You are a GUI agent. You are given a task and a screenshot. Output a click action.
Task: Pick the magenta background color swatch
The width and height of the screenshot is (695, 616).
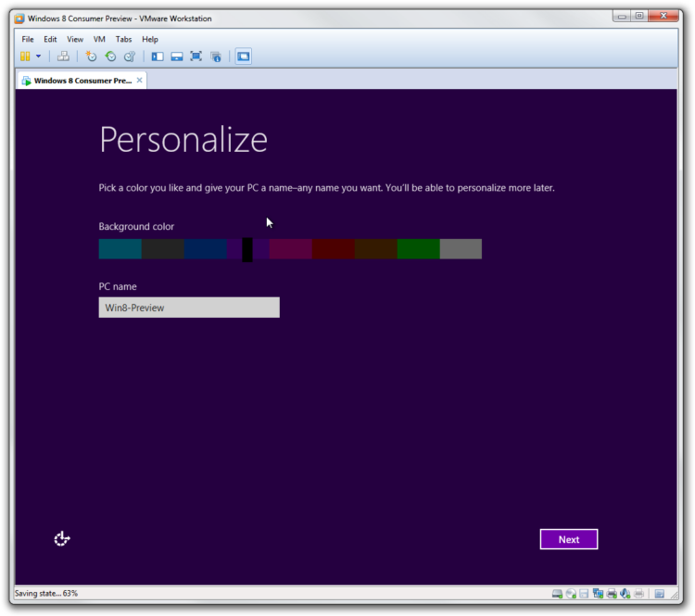coord(291,248)
